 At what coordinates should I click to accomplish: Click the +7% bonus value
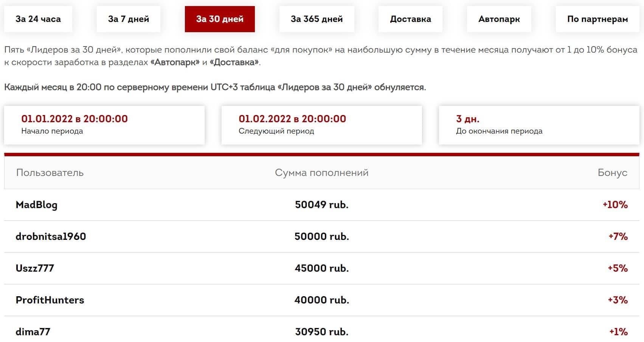618,236
